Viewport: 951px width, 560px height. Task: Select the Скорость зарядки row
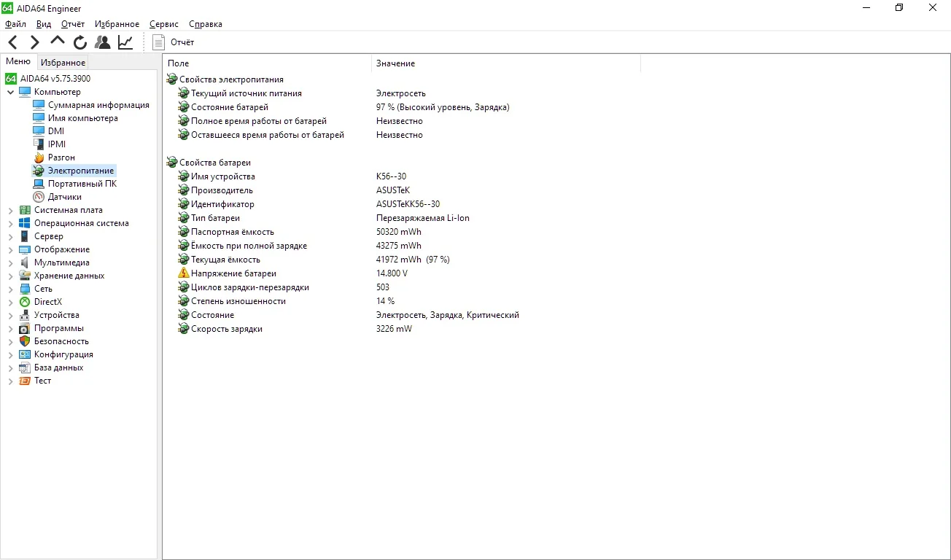(227, 329)
